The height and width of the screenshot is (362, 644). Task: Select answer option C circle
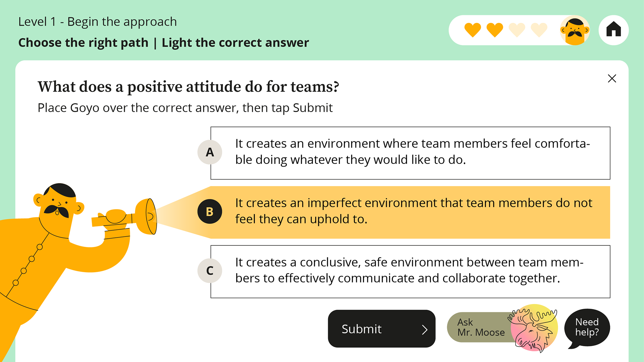(x=210, y=271)
